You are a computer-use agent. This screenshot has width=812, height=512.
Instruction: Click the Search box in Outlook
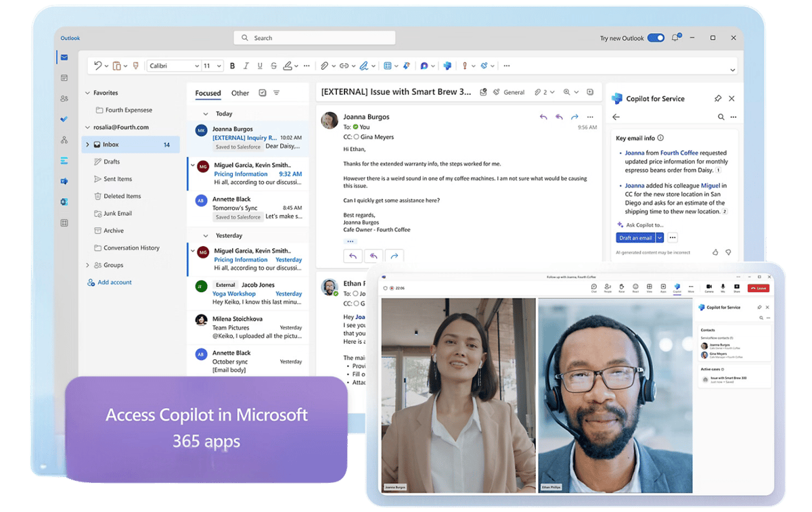(315, 38)
